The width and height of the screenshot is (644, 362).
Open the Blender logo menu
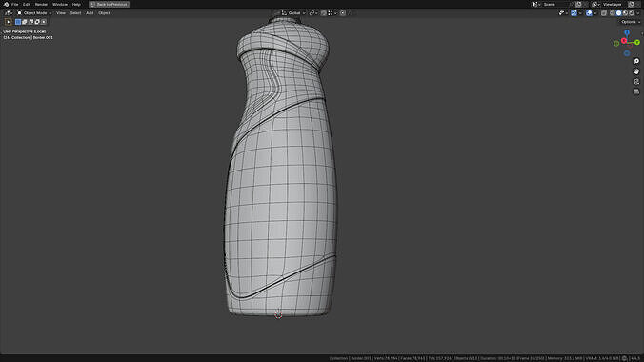[x=6, y=4]
